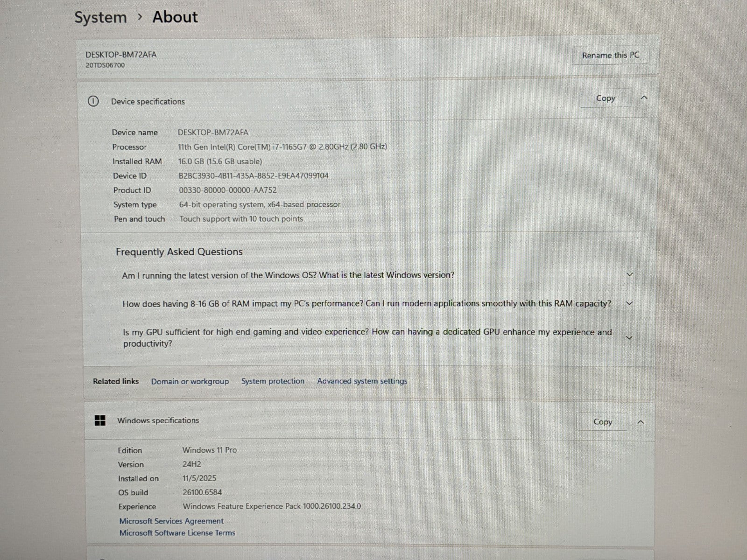Click the Device ID value text
Screen dimensions: 747x560
pos(254,176)
